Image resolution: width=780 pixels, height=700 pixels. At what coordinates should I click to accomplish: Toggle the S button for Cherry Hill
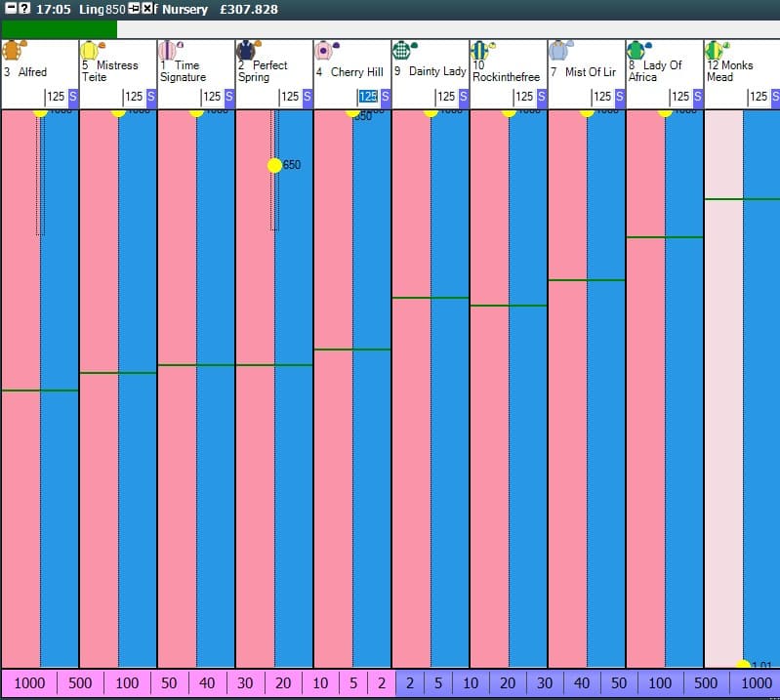point(386,97)
